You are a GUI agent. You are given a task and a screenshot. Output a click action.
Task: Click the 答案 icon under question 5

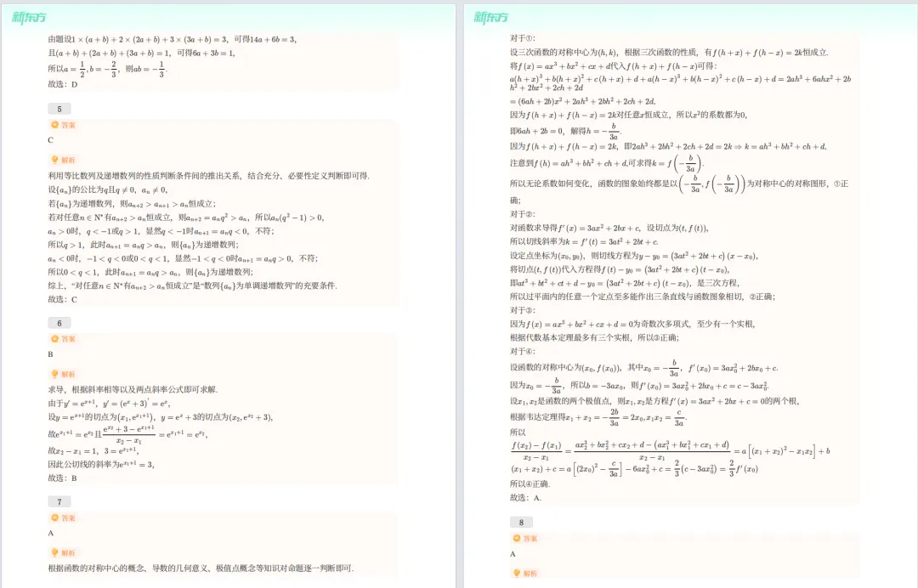tap(55, 125)
